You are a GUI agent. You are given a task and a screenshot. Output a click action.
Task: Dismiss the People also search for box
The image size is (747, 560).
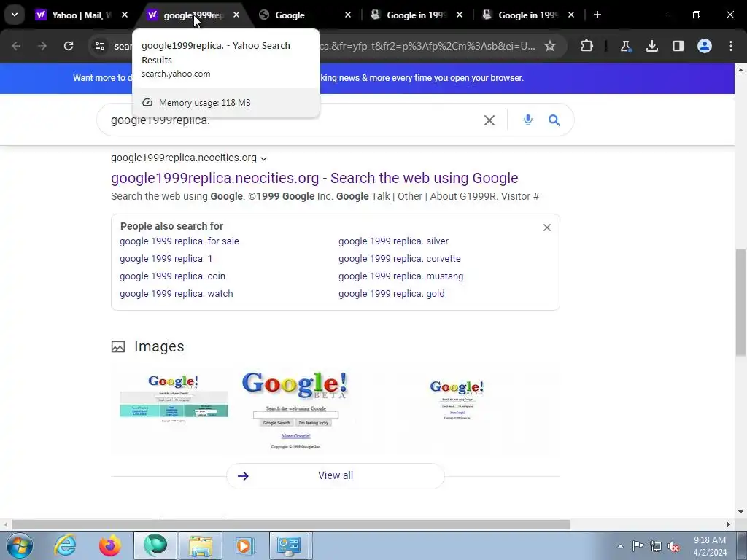pyautogui.click(x=547, y=227)
